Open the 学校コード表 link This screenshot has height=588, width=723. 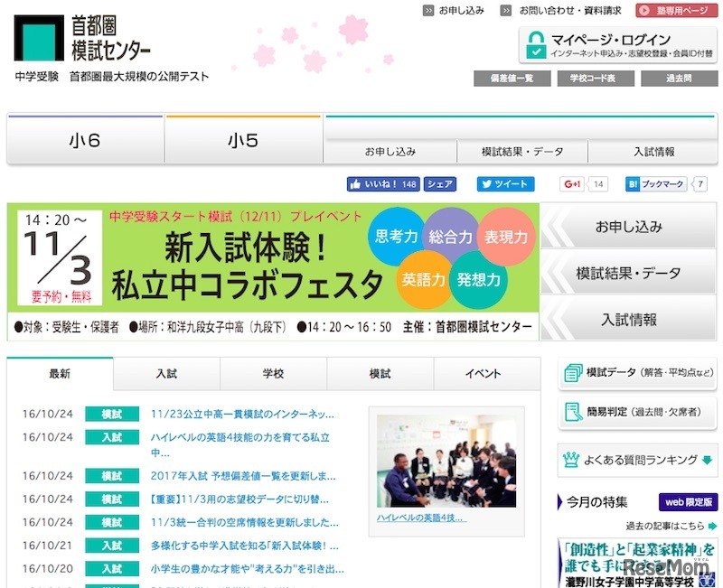pyautogui.click(x=591, y=79)
